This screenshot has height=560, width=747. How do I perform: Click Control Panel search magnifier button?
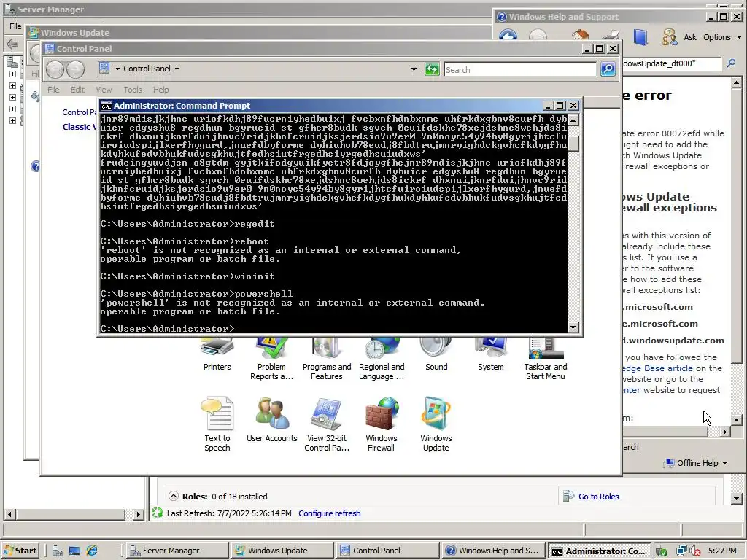pyautogui.click(x=608, y=69)
